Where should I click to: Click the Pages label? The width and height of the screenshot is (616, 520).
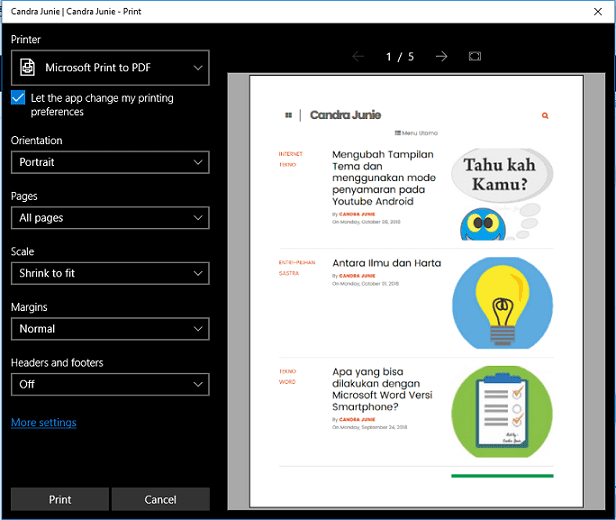[24, 196]
